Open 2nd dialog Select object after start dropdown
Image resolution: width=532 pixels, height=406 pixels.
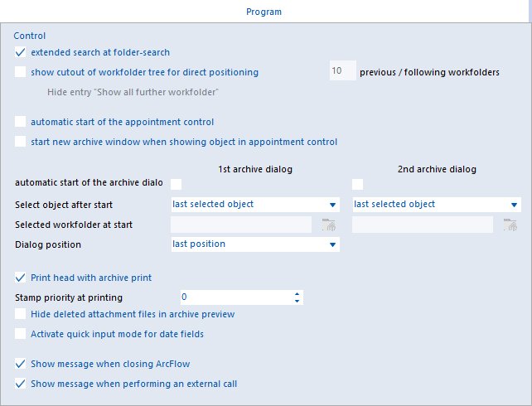coord(437,205)
